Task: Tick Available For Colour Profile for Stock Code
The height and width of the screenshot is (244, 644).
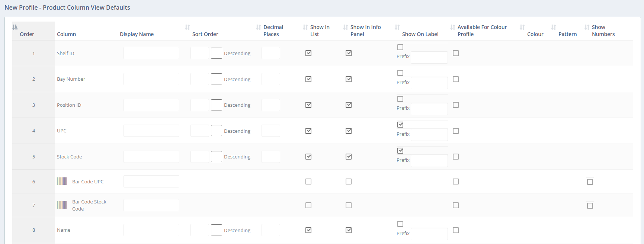Action: click(x=456, y=157)
